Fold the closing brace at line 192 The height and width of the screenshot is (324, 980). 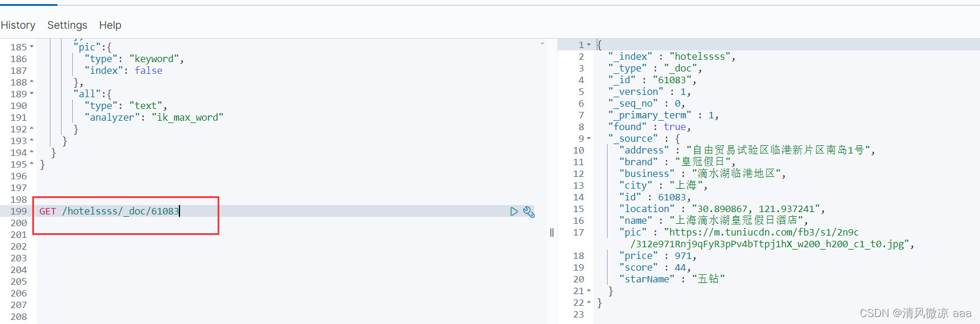point(32,129)
